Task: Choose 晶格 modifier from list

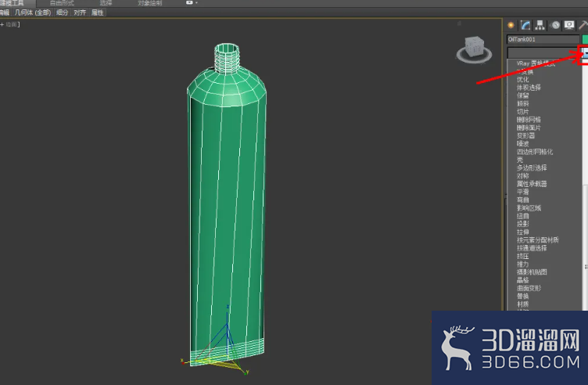Action: 523,280
